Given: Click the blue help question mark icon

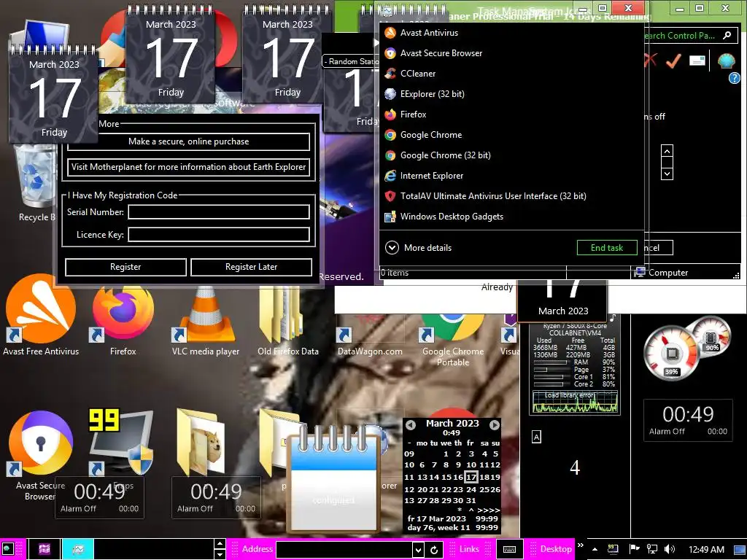Looking at the screenshot, I should [x=735, y=78].
